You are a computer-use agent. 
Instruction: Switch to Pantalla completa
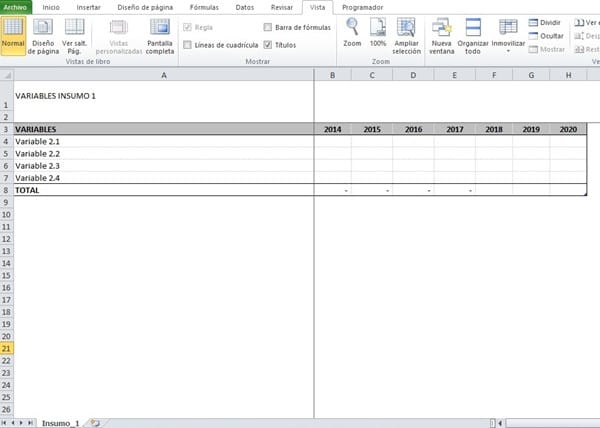[160, 36]
